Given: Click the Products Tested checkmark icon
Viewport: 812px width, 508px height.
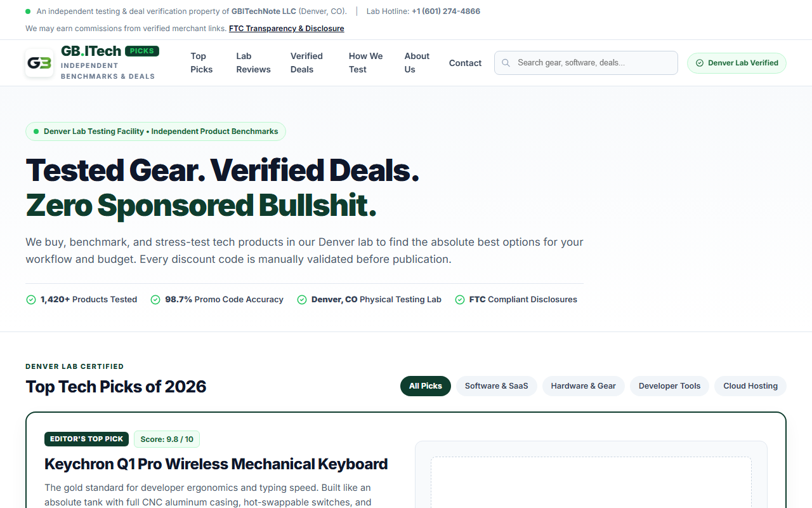Looking at the screenshot, I should pos(31,300).
